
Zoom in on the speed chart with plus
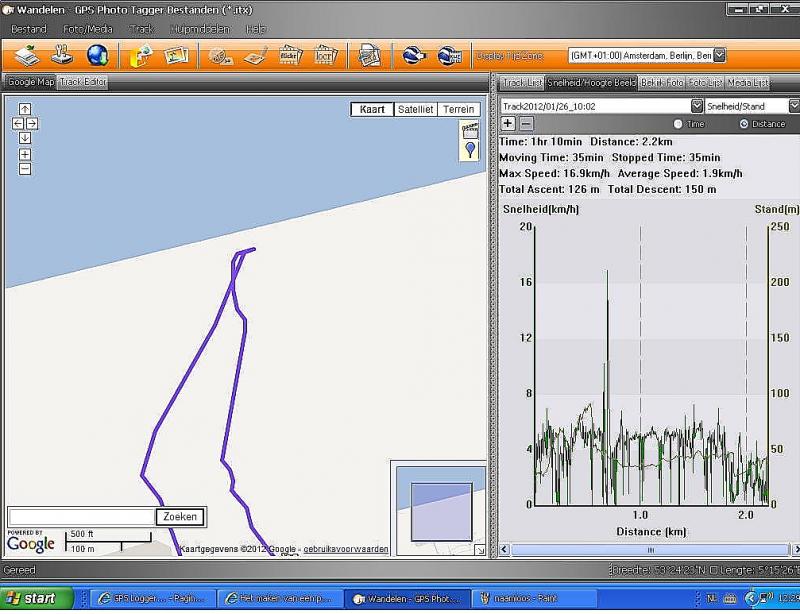click(x=508, y=124)
